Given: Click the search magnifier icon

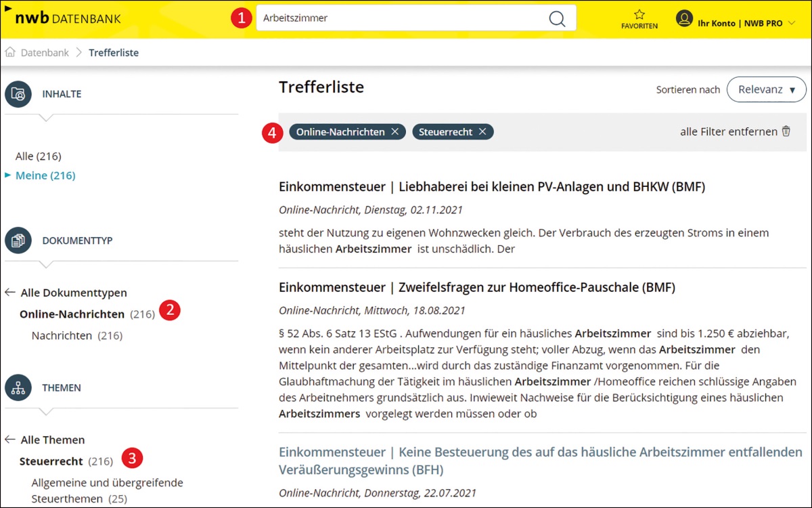Looking at the screenshot, I should tap(556, 18).
